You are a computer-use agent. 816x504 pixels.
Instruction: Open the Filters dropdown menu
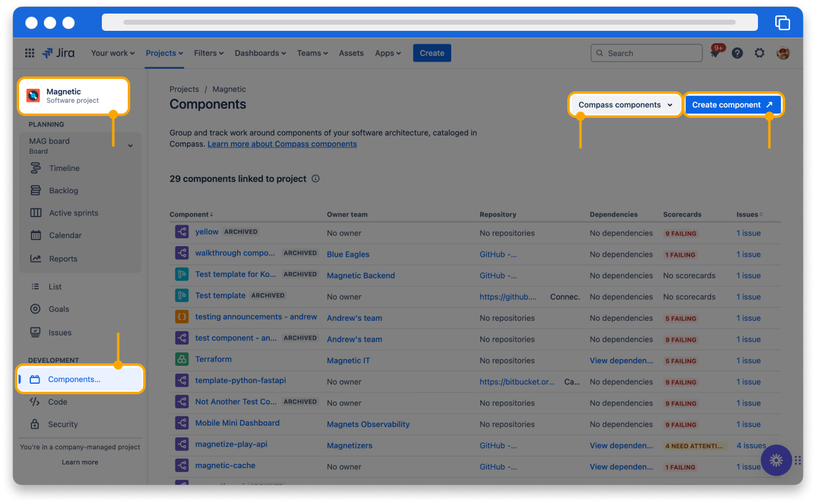pyautogui.click(x=209, y=53)
